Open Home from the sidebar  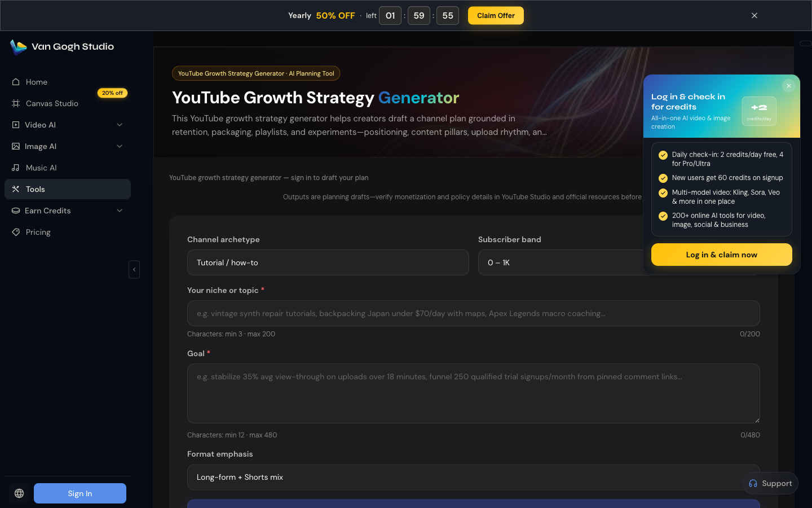(x=68, y=82)
